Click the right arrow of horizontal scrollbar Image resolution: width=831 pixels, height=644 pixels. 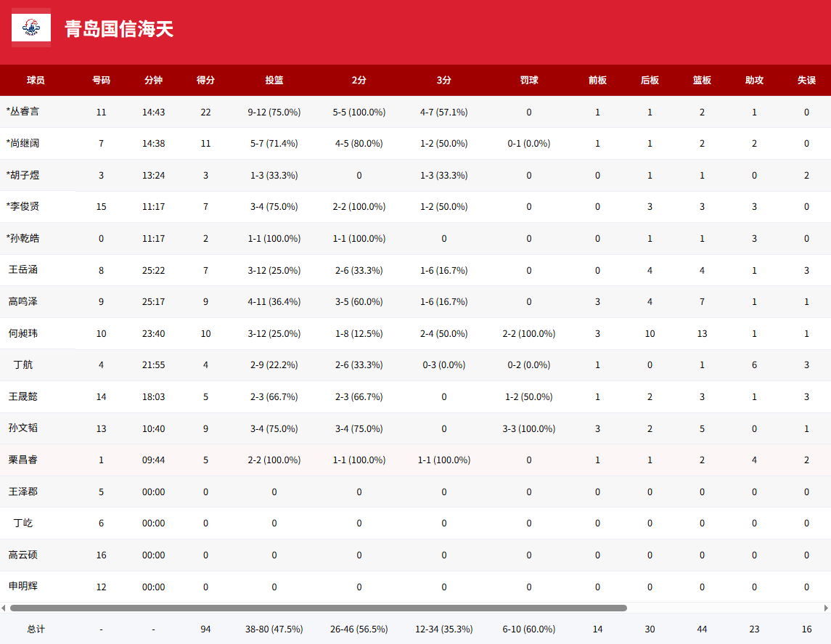pos(826,608)
